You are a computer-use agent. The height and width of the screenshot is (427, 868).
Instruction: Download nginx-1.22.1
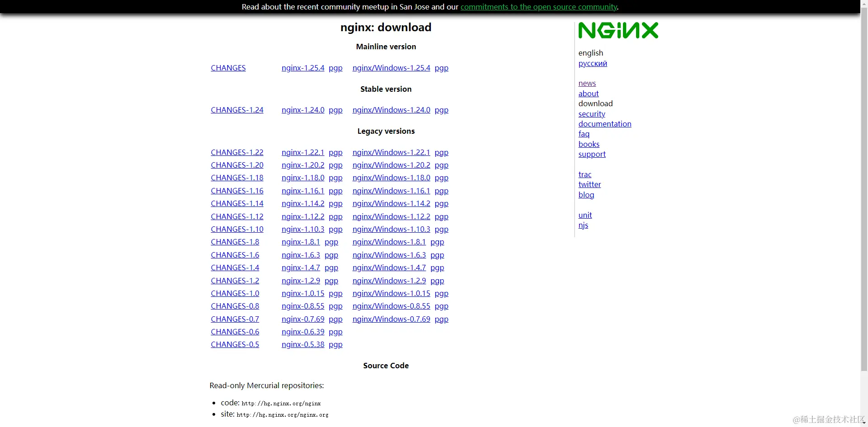pos(303,152)
